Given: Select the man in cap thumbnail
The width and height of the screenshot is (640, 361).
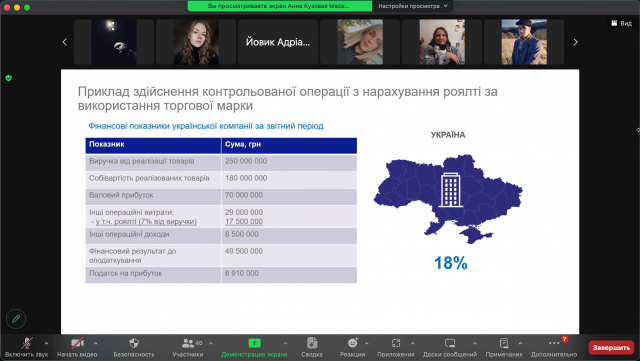Looking at the screenshot, I should tap(524, 42).
